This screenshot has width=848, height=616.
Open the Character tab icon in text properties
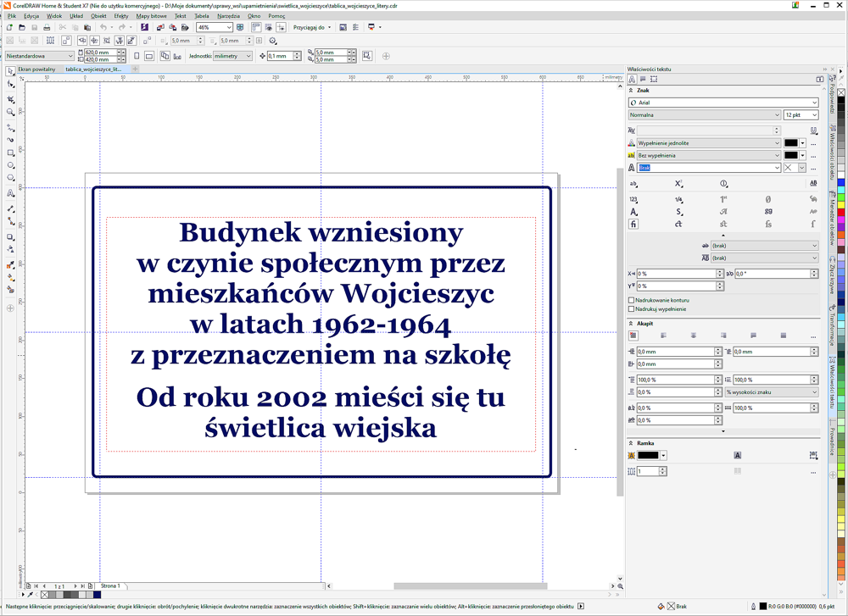point(632,79)
